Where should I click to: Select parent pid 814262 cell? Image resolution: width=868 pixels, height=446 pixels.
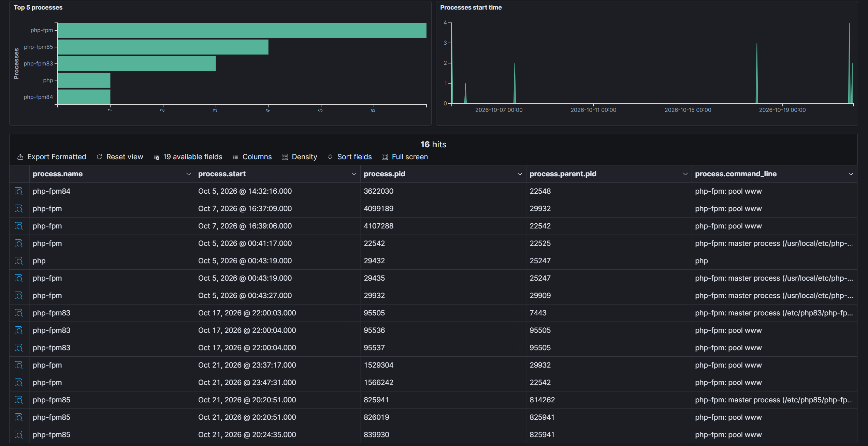point(609,400)
